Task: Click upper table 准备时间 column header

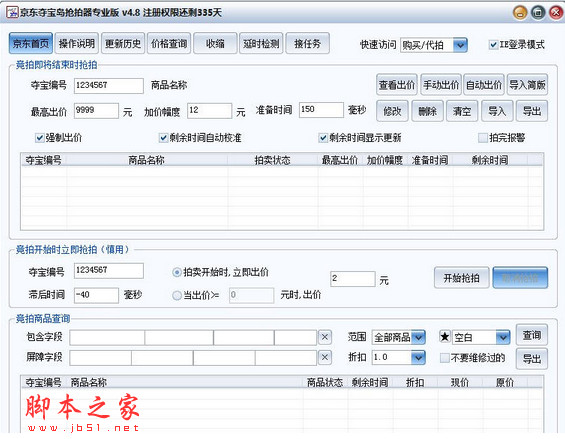Action: point(430,160)
